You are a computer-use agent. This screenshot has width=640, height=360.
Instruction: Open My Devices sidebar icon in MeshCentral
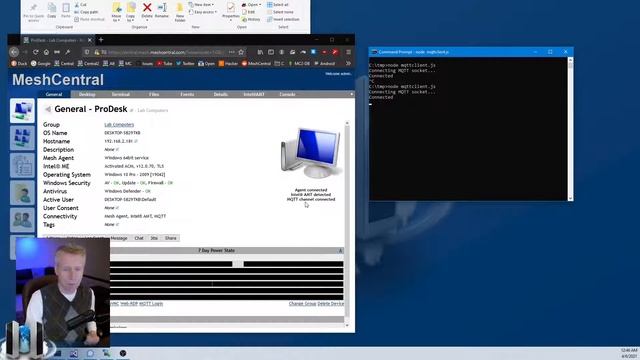pos(22,110)
